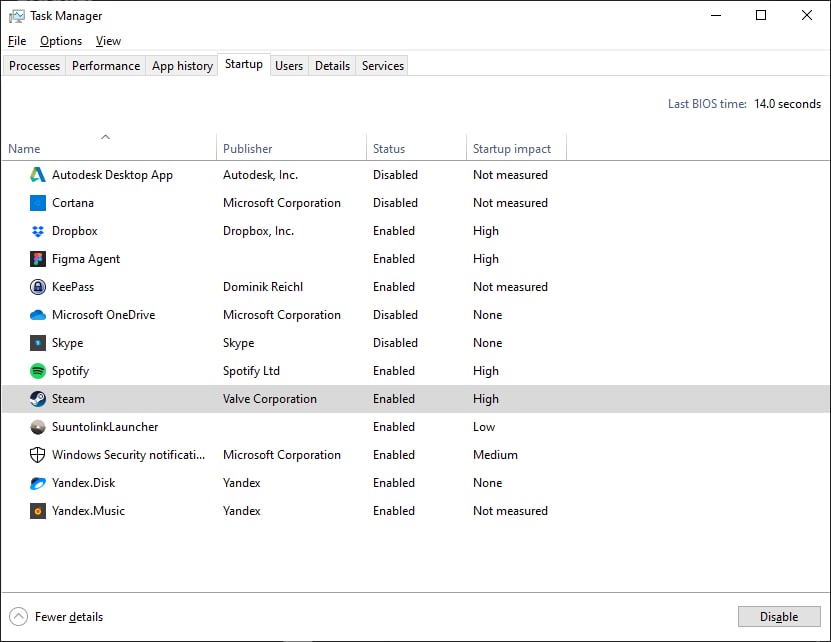
Task: Select the Spotify green icon
Action: (38, 371)
